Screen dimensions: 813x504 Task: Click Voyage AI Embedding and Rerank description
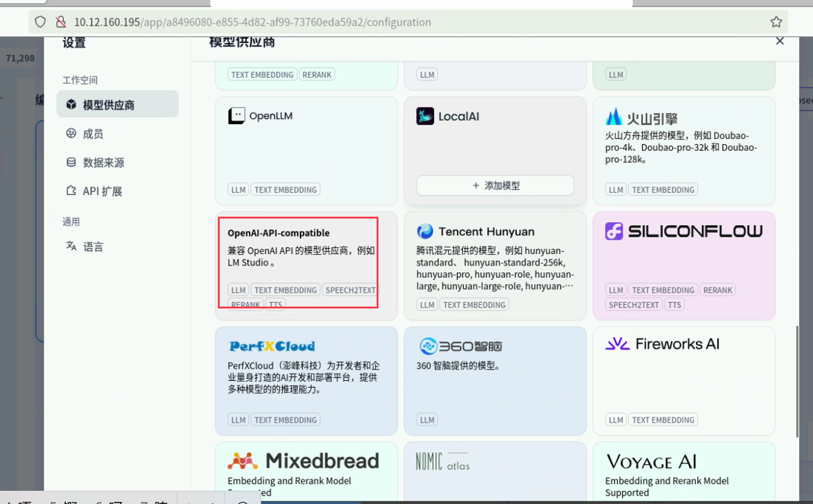click(x=667, y=486)
